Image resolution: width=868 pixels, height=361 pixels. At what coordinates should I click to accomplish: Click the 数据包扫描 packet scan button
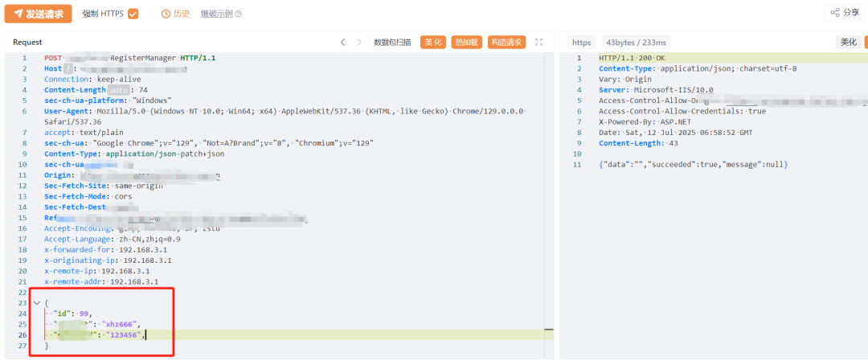392,42
